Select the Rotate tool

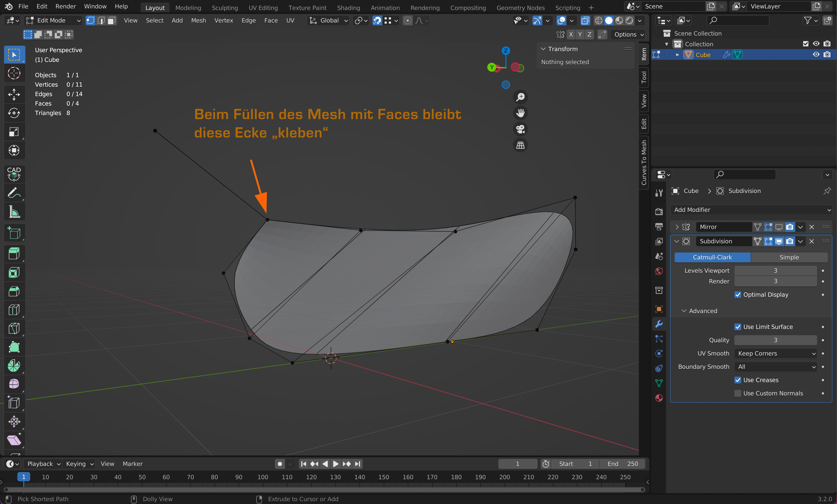tap(14, 113)
